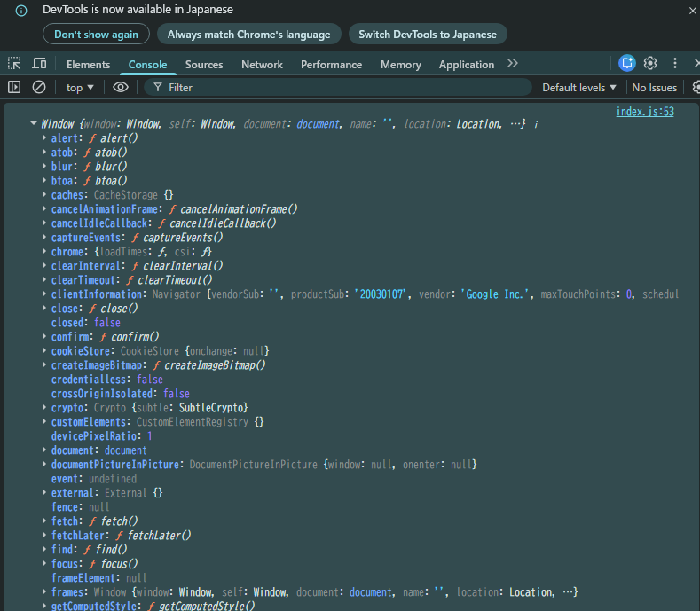Expand the captureEvents entry
The image size is (700, 611).
pos(43,237)
